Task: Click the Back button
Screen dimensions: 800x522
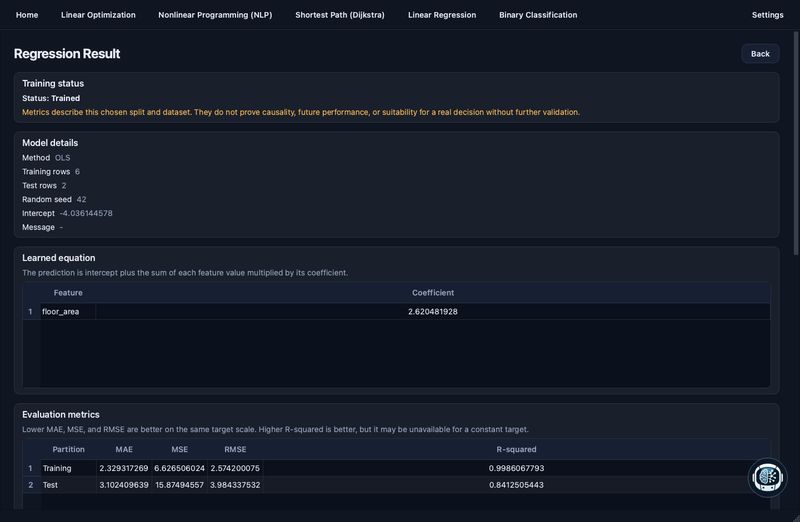Action: pos(760,54)
